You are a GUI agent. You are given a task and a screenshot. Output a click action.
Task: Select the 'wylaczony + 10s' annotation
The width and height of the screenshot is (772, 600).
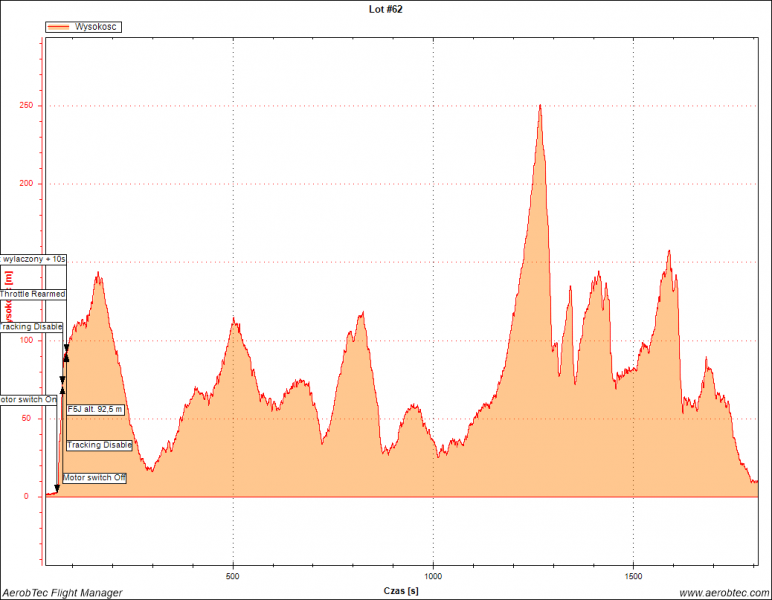tap(33, 258)
